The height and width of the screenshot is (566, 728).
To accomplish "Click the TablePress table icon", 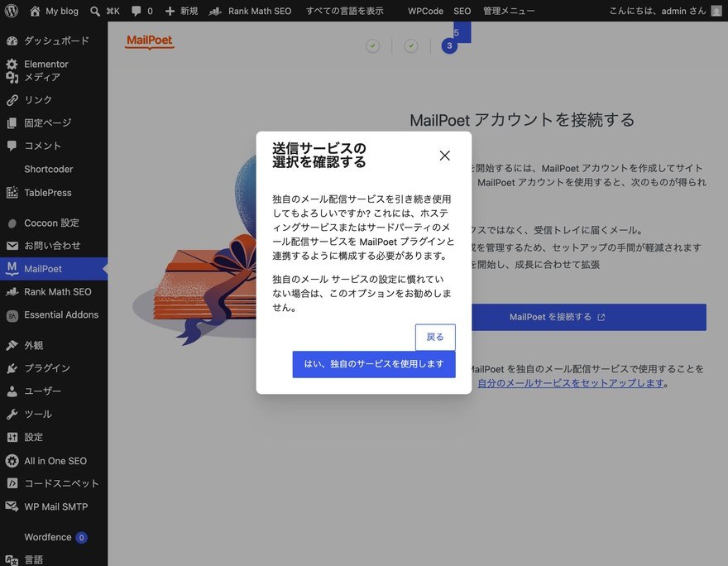I will click(12, 192).
